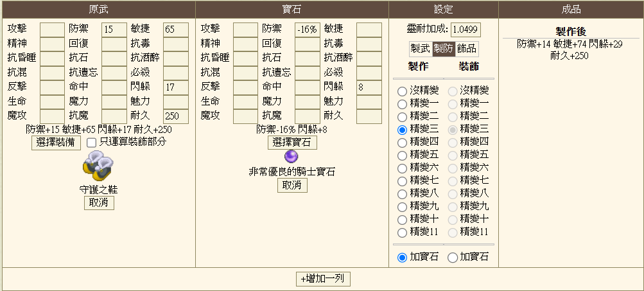Switch to the 製武 tab

420,49
